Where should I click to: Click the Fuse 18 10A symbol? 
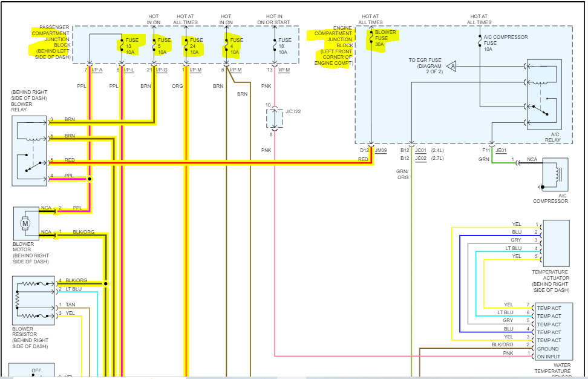pyautogui.click(x=283, y=46)
